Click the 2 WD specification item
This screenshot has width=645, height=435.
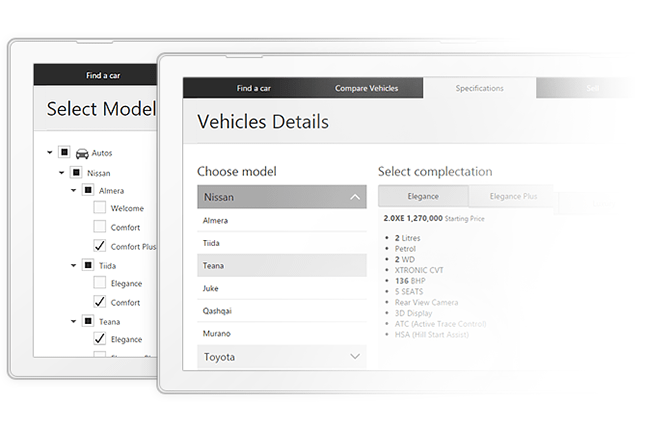coord(405,259)
